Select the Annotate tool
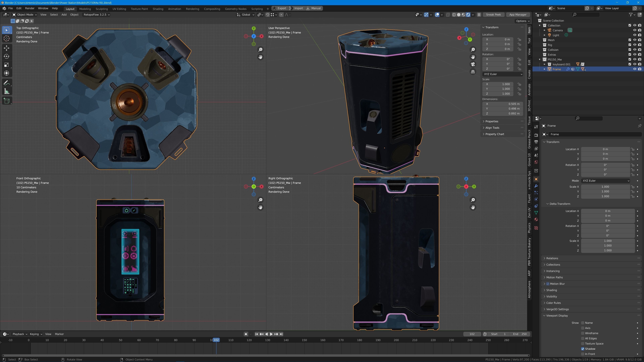644x362 pixels. (x=7, y=83)
